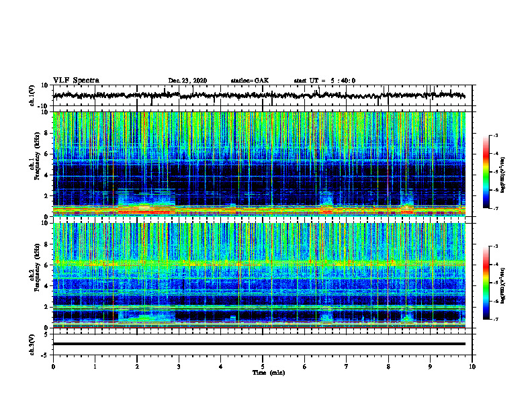Click time axis tick label "0"
532x411 pixels.
click(53, 367)
